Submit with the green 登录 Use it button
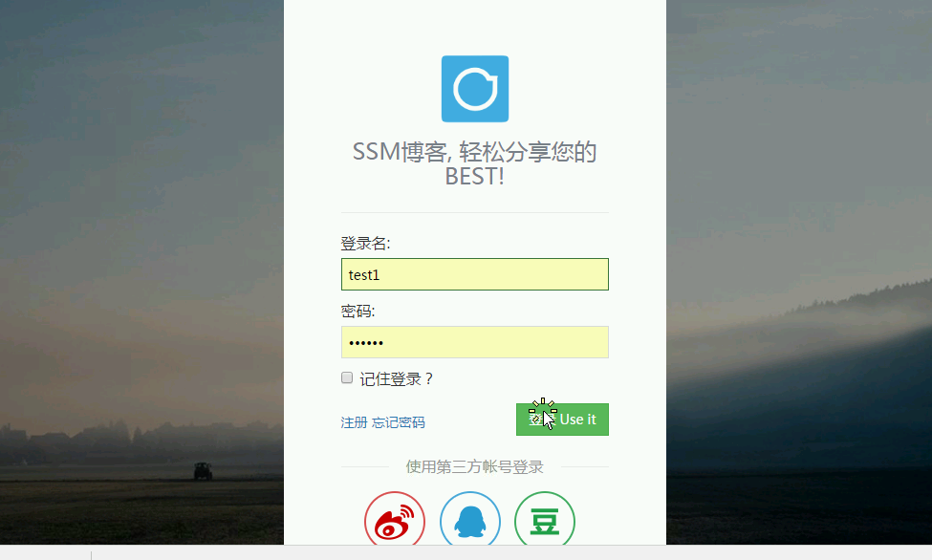 562,420
